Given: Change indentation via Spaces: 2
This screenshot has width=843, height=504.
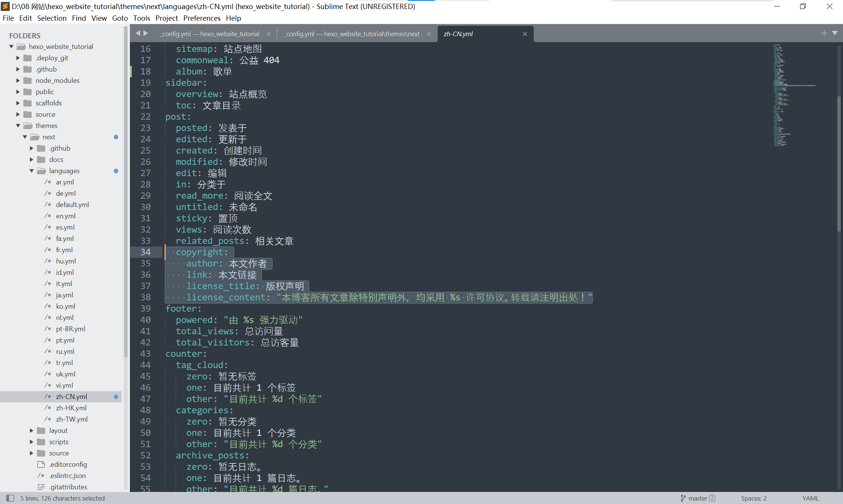Looking at the screenshot, I should point(754,498).
